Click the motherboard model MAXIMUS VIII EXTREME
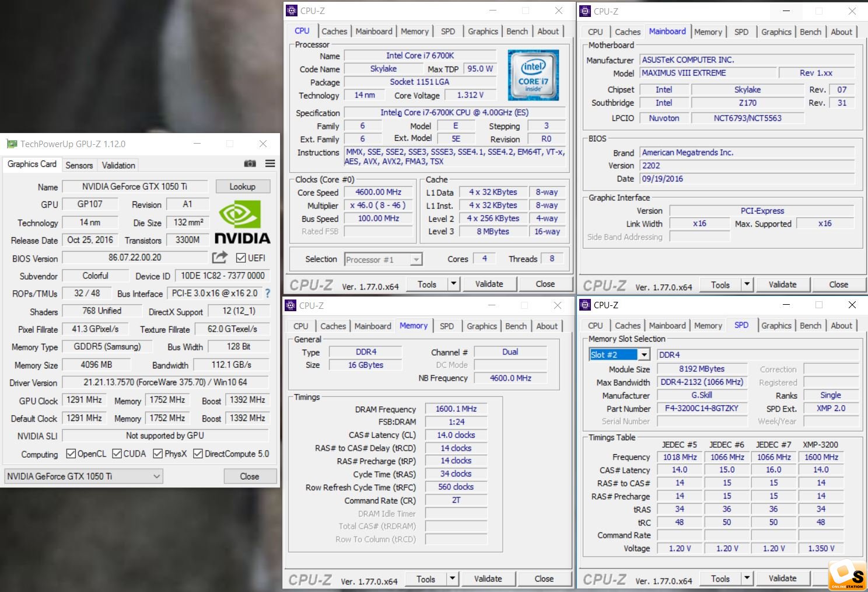 pos(708,73)
